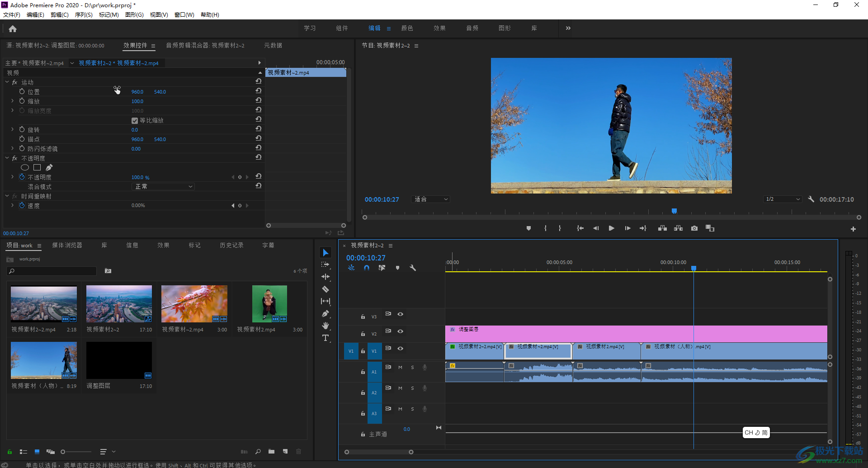Play the program monitor video

point(611,228)
